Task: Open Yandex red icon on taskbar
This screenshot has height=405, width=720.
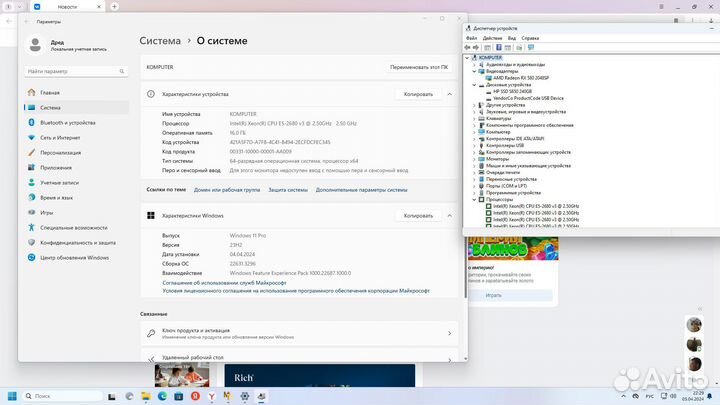Action: tap(195, 396)
